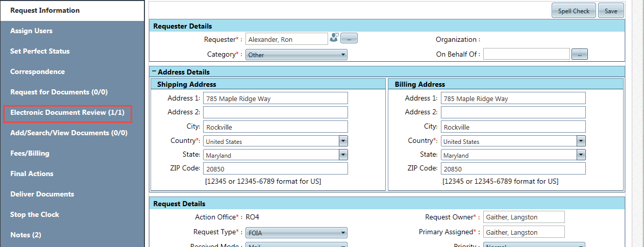The image size is (644, 247).
Task: Expand the shipping Country dropdown
Action: 343,141
